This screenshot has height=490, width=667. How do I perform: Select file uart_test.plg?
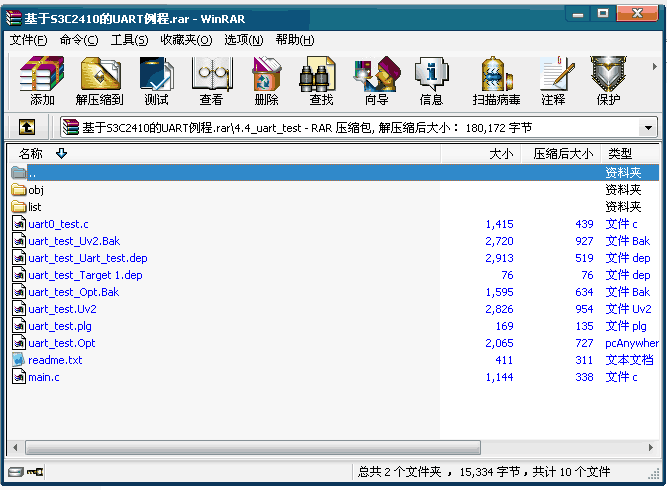coord(60,326)
